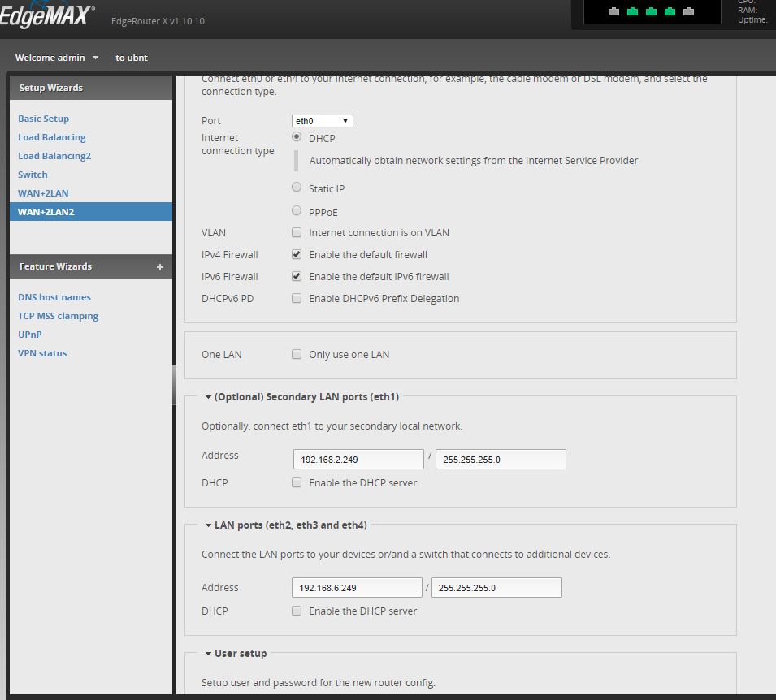Edit eth1 netmask field 255.255.255.0
The width and height of the screenshot is (776, 700).
point(501,460)
